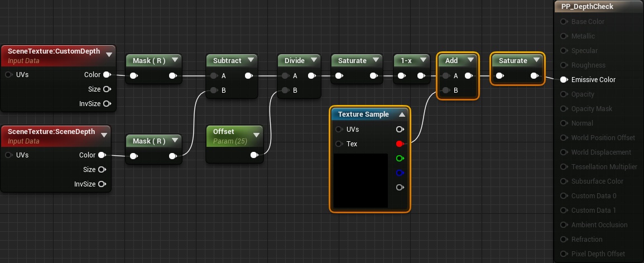This screenshot has width=644, height=263.
Task: Click the Emissive Color input pin
Action: 564,80
